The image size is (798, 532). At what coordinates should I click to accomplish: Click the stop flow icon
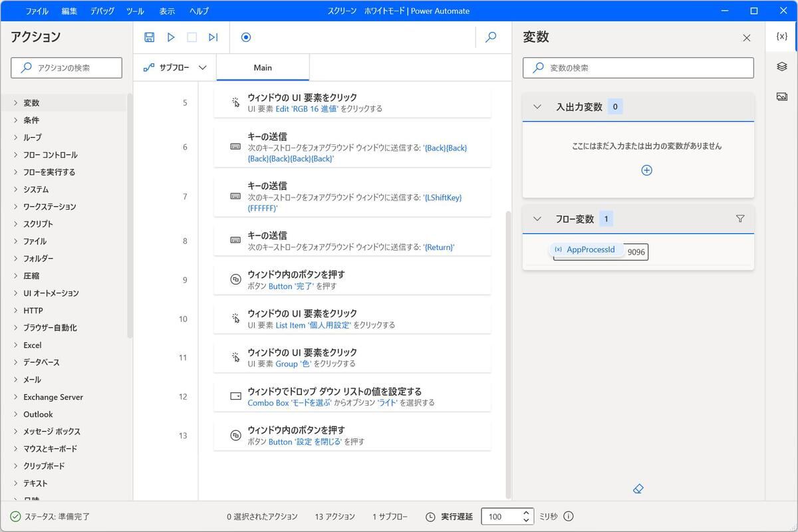[192, 37]
